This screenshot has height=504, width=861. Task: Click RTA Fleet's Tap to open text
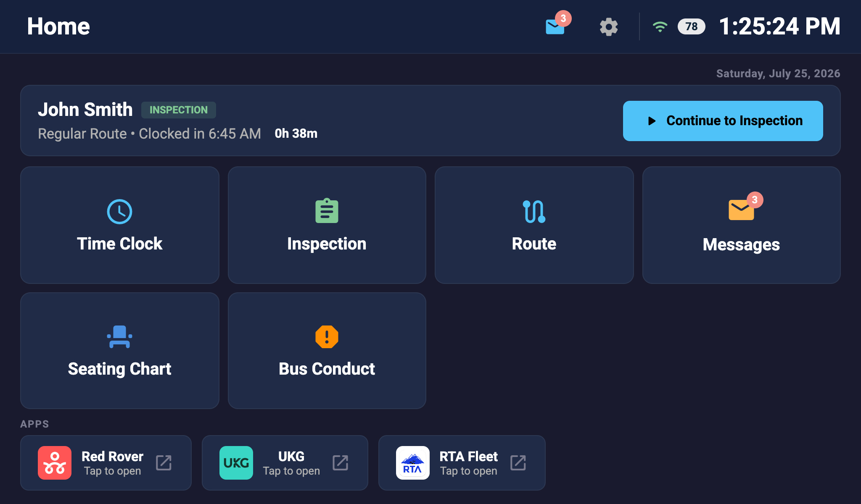tap(469, 471)
